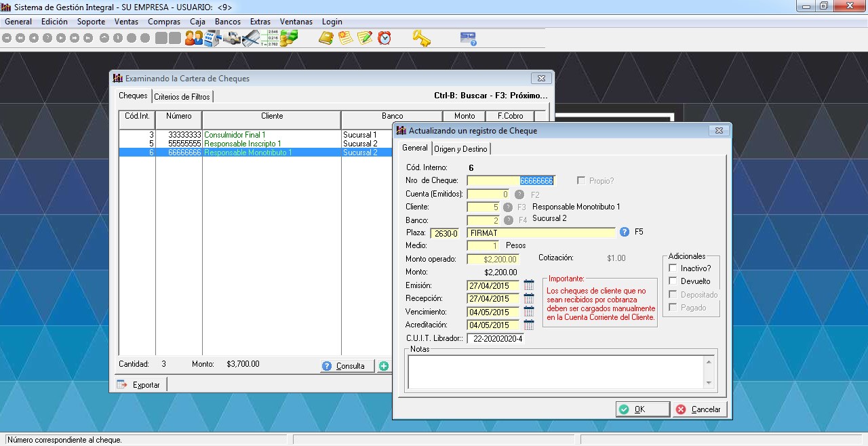Image resolution: width=868 pixels, height=446 pixels.
Task: Open the customers icon in the toolbar
Action: (194, 38)
